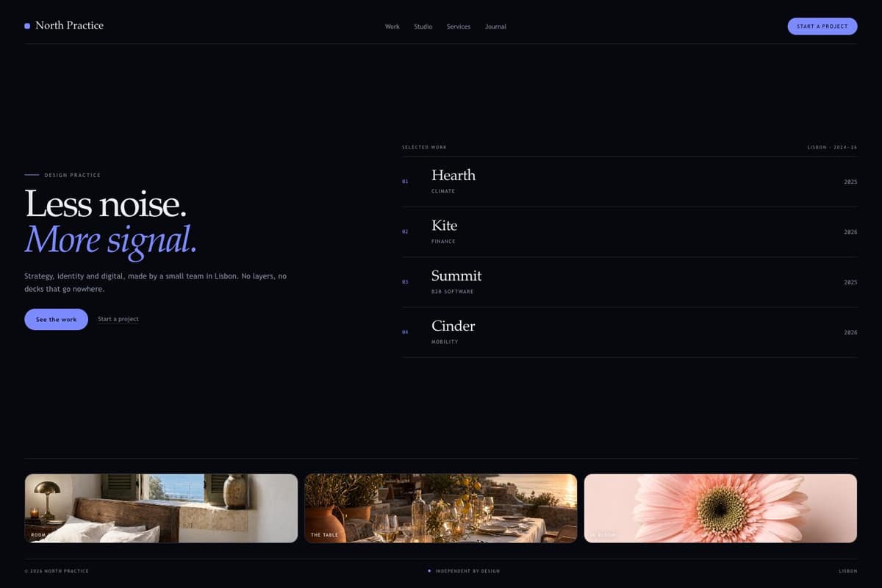Click the 2026 year in Kite row
The image size is (882, 588).
point(850,232)
